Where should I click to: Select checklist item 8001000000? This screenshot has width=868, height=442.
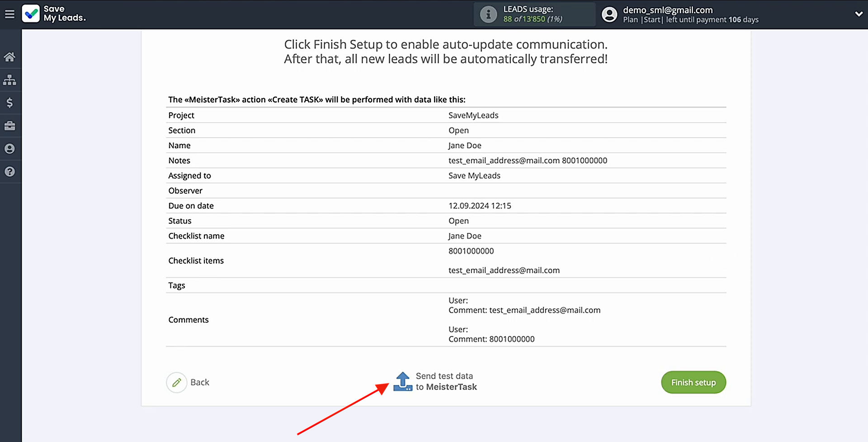(x=471, y=251)
